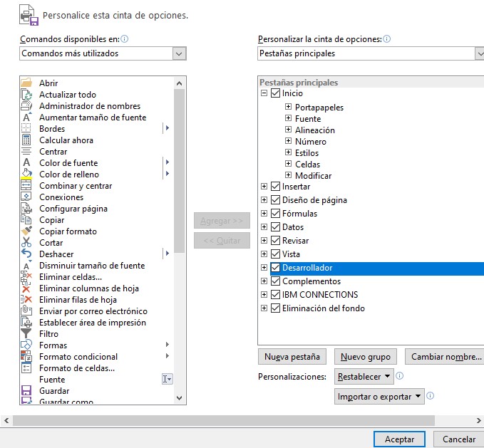Collapse the Inicio tab tree node
The width and height of the screenshot is (484, 448).
coord(264,93)
